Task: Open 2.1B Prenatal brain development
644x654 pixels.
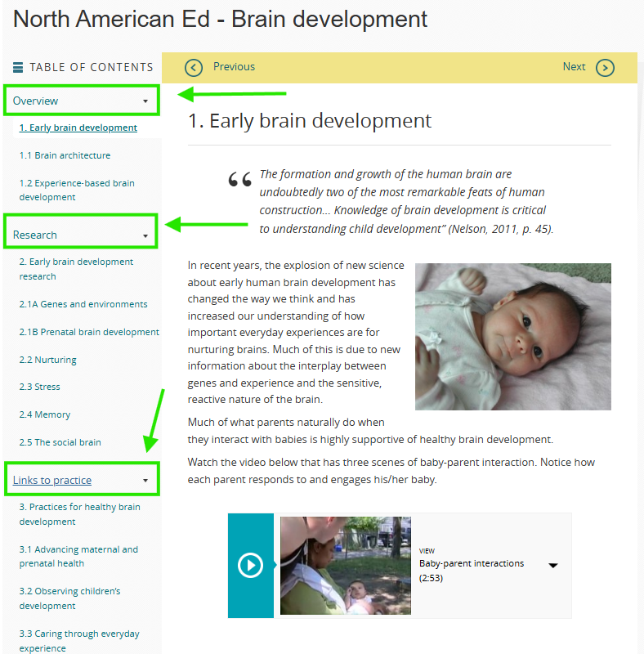Action: [x=89, y=332]
